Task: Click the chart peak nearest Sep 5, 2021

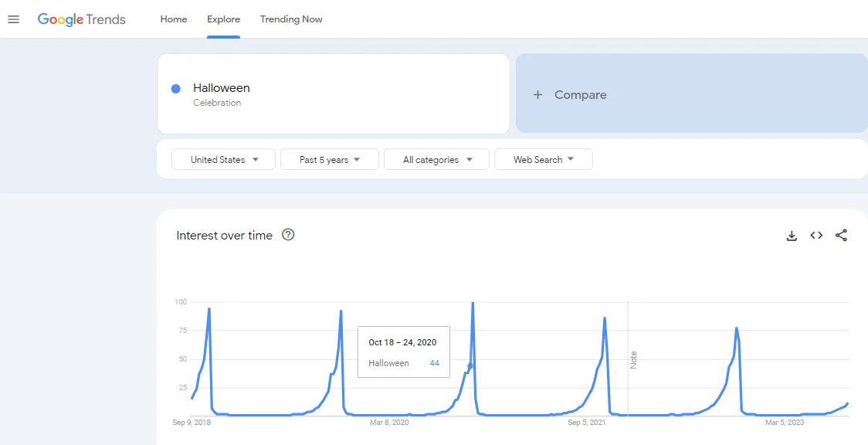Action: click(605, 318)
